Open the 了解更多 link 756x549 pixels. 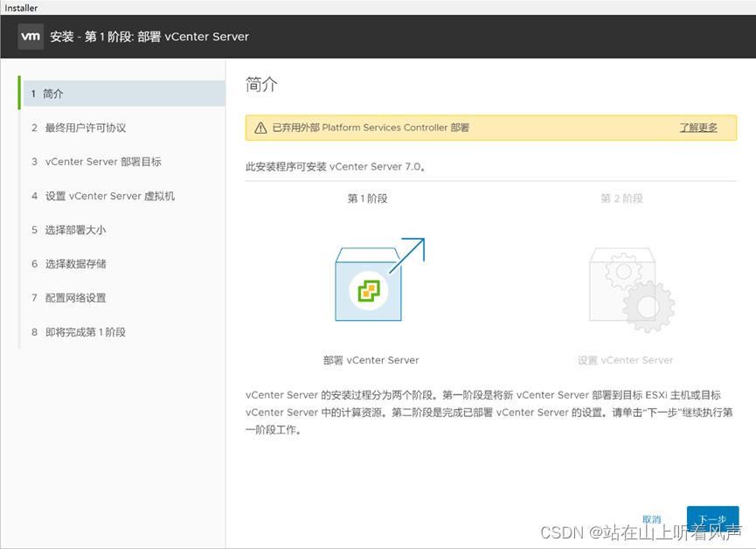[698, 128]
